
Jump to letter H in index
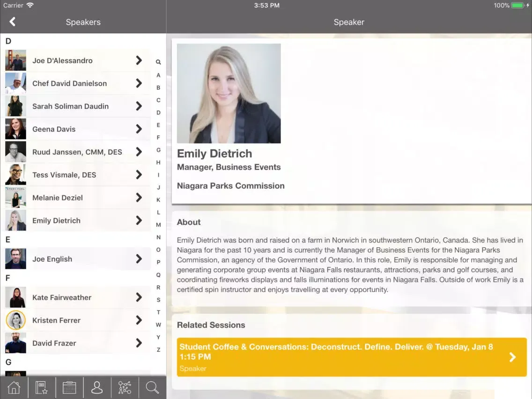[x=158, y=163]
